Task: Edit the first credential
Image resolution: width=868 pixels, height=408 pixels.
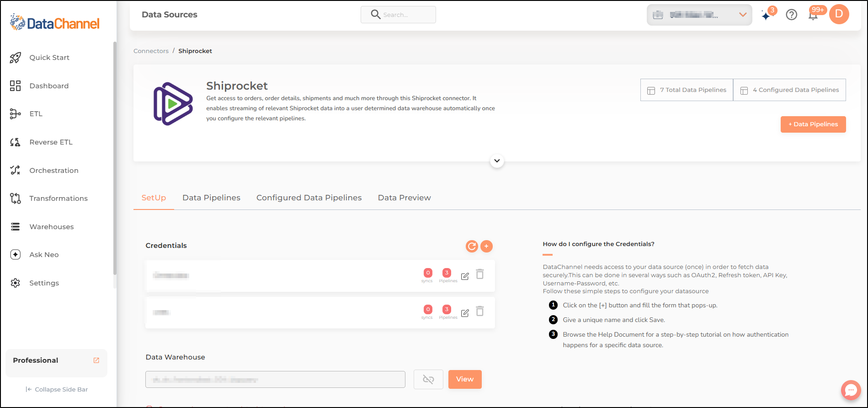Action: 465,276
